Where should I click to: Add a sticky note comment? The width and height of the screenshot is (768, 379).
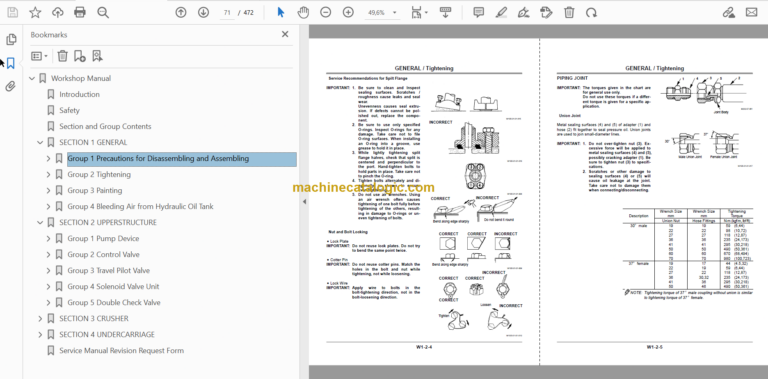click(479, 12)
